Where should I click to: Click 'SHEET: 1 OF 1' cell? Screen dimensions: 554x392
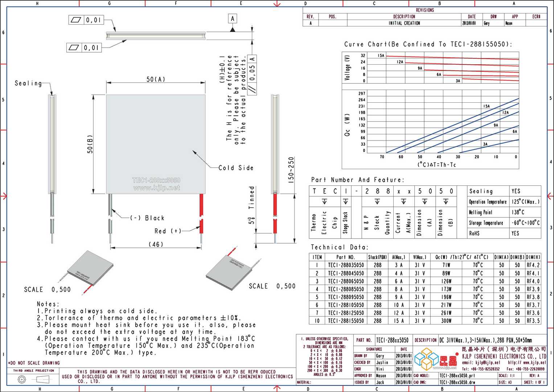(x=534, y=383)
